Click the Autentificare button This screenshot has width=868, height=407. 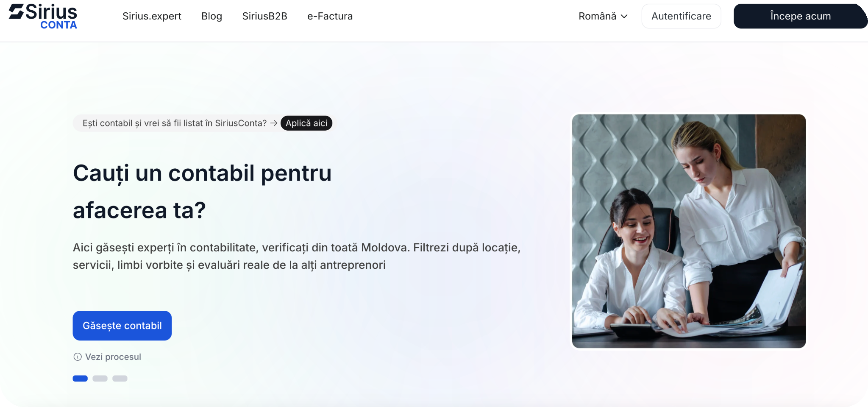pos(681,16)
